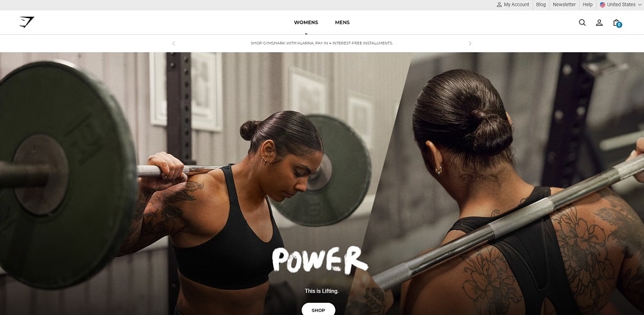Show next promo banner message arrow

(470, 43)
